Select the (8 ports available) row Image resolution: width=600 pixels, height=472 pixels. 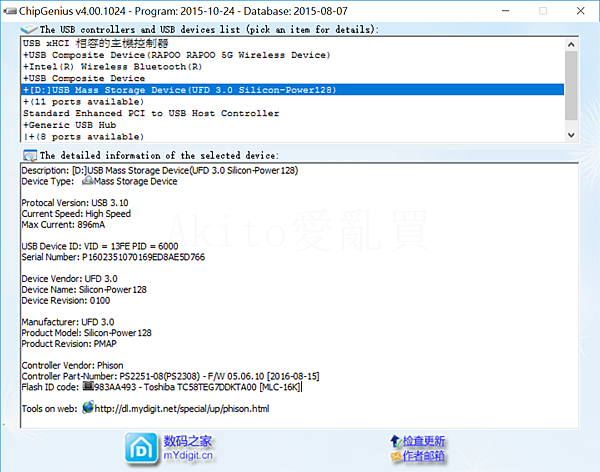293,137
